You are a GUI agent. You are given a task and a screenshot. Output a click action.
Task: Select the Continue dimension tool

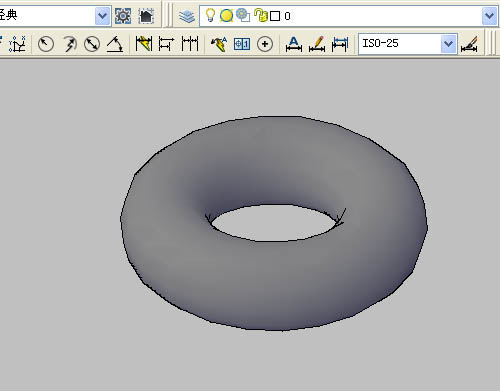click(190, 44)
